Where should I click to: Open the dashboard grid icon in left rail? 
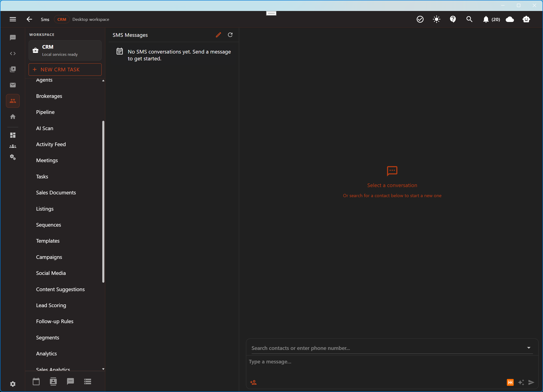click(x=13, y=135)
